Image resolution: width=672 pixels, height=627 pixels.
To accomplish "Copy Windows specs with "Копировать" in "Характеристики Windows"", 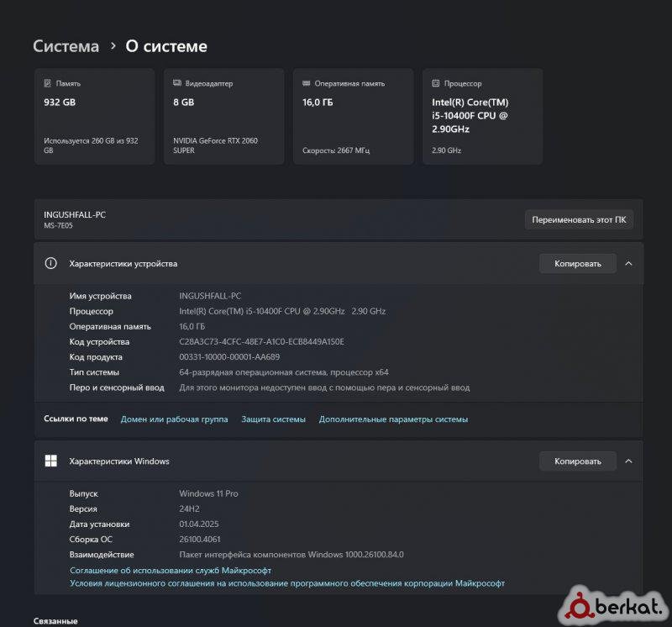I will point(578,461).
